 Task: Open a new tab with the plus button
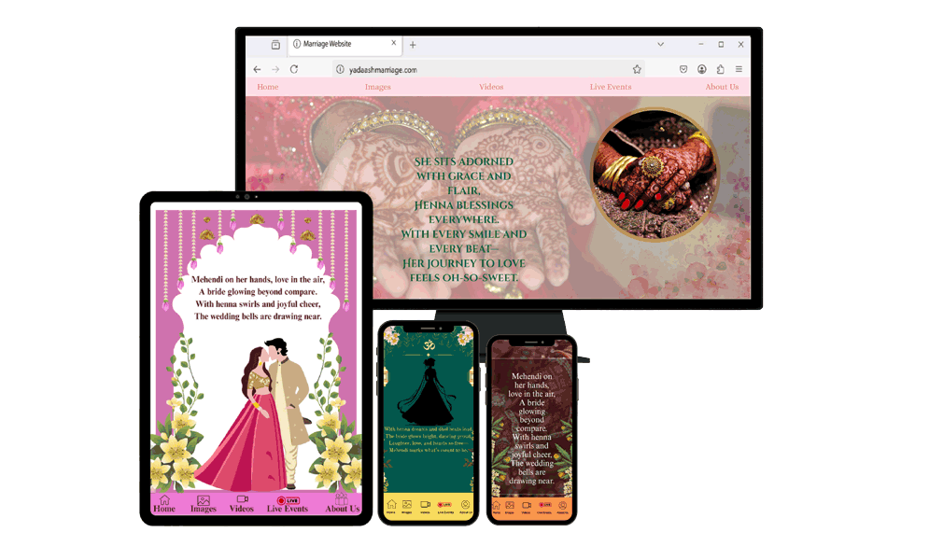coord(413,43)
